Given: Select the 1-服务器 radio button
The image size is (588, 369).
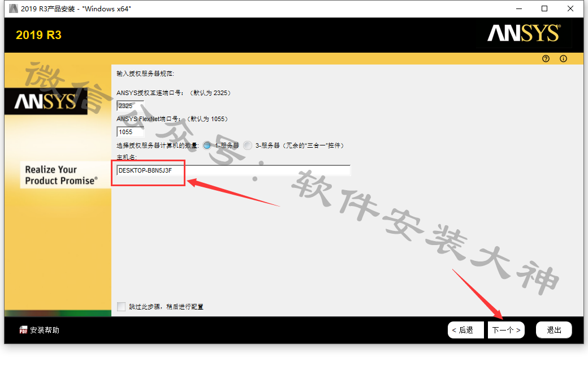Looking at the screenshot, I should (x=206, y=145).
